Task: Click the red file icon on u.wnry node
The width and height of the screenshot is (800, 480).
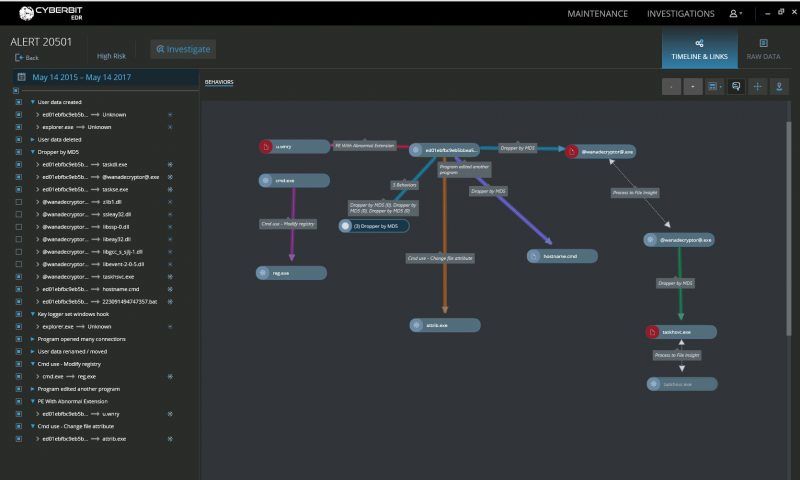Action: [267, 147]
